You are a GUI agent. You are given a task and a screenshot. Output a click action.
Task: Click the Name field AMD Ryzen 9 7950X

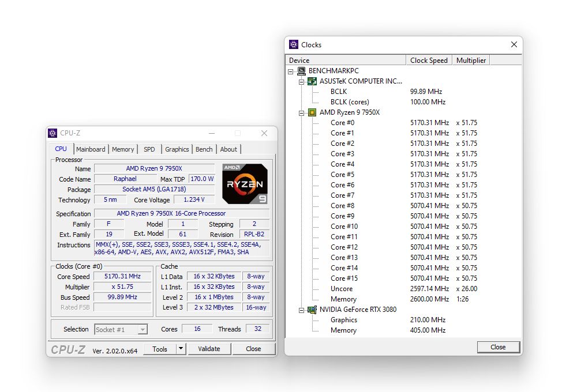point(154,168)
